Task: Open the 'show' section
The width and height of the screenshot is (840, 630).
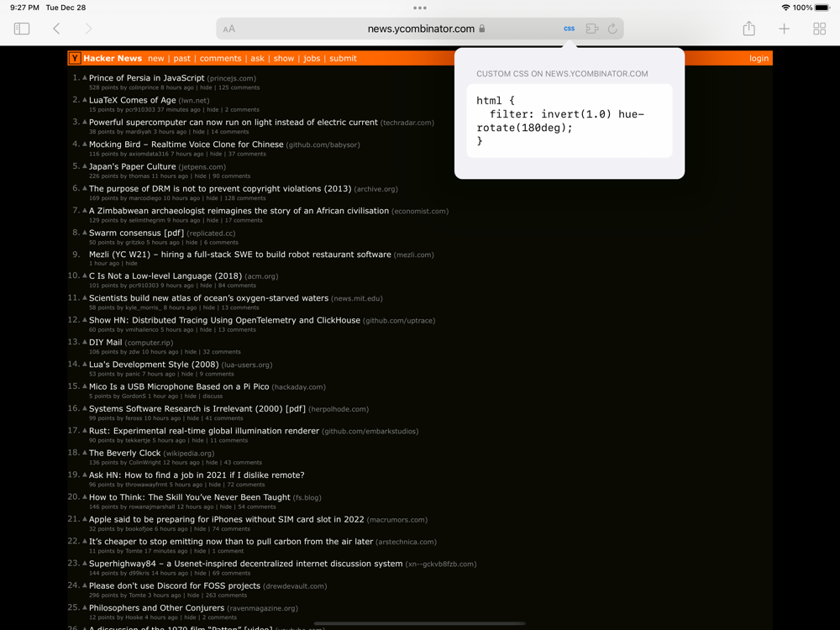Action: coord(283,59)
